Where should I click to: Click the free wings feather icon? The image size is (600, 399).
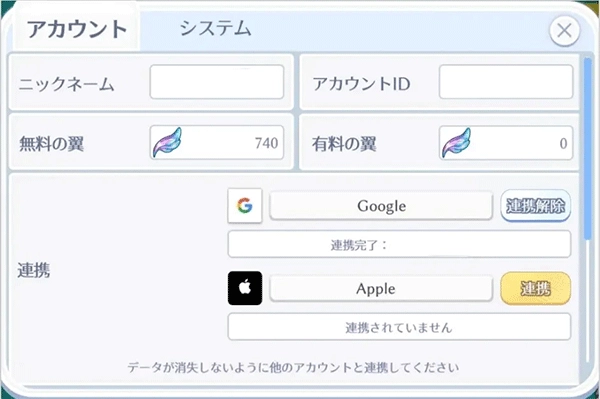(167, 143)
